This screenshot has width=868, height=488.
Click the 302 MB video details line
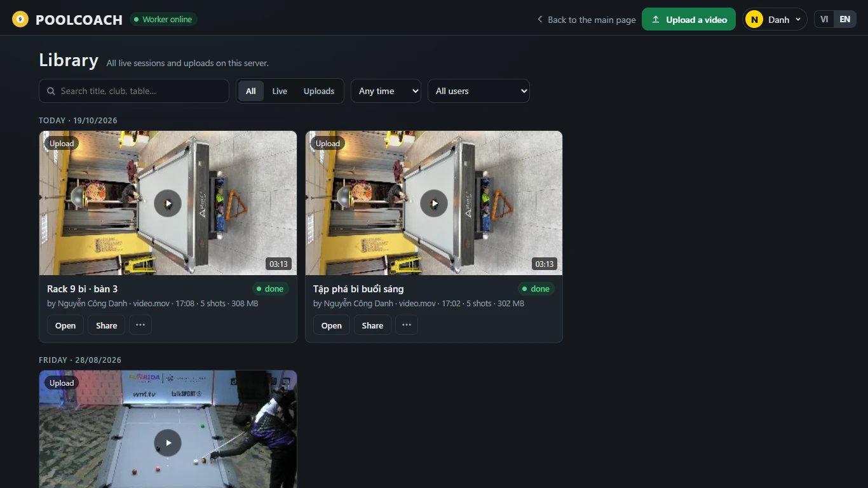pyautogui.click(x=419, y=303)
